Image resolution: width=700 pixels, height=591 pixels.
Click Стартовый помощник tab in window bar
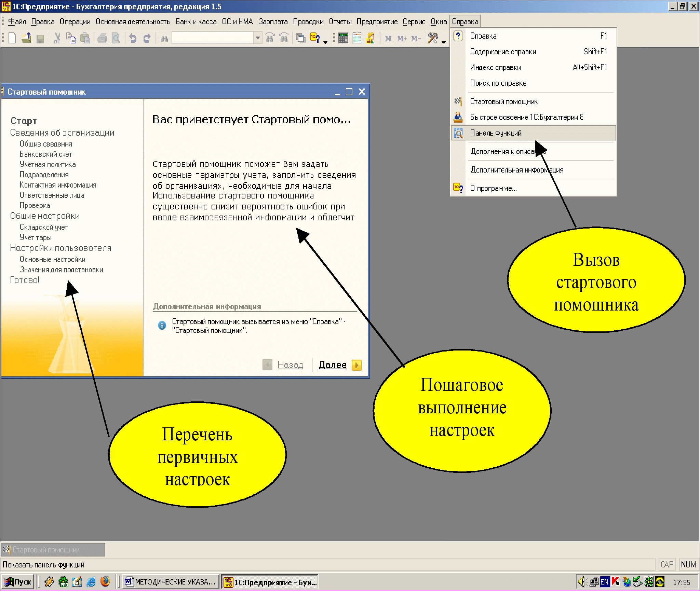coord(53,550)
